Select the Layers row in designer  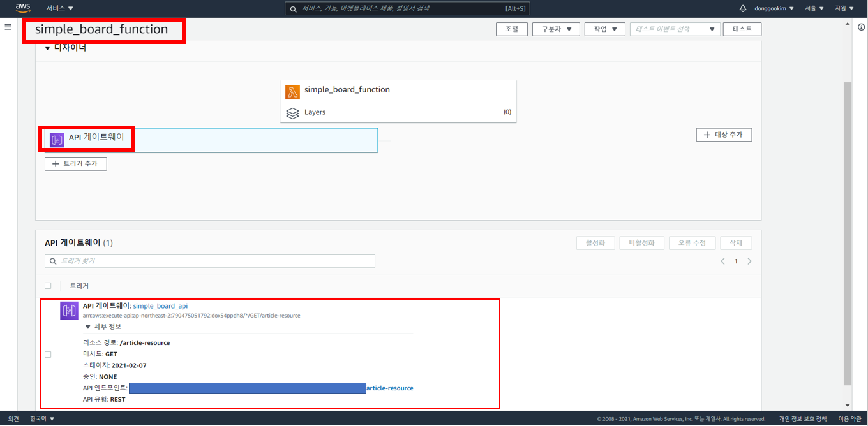pyautogui.click(x=398, y=112)
